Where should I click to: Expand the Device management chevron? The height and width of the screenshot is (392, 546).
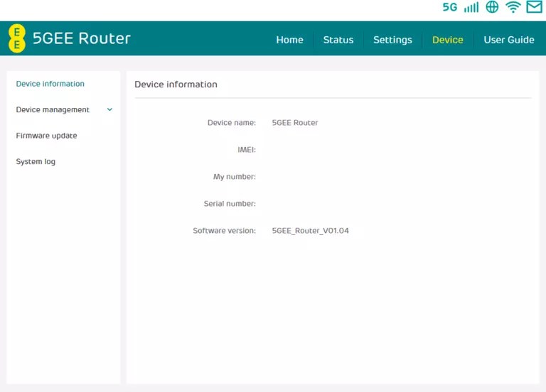click(109, 109)
